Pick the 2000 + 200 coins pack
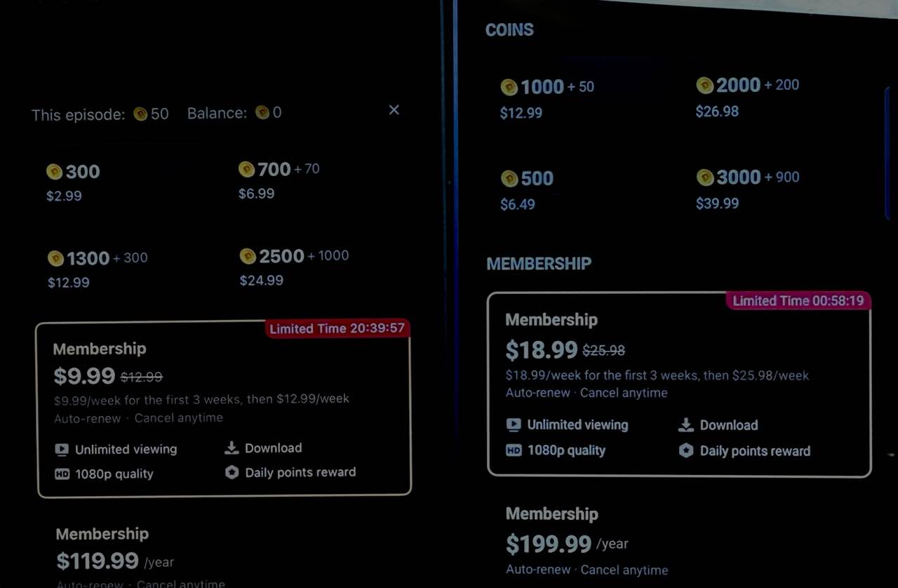Screen dimensions: 898x588 tap(746, 97)
